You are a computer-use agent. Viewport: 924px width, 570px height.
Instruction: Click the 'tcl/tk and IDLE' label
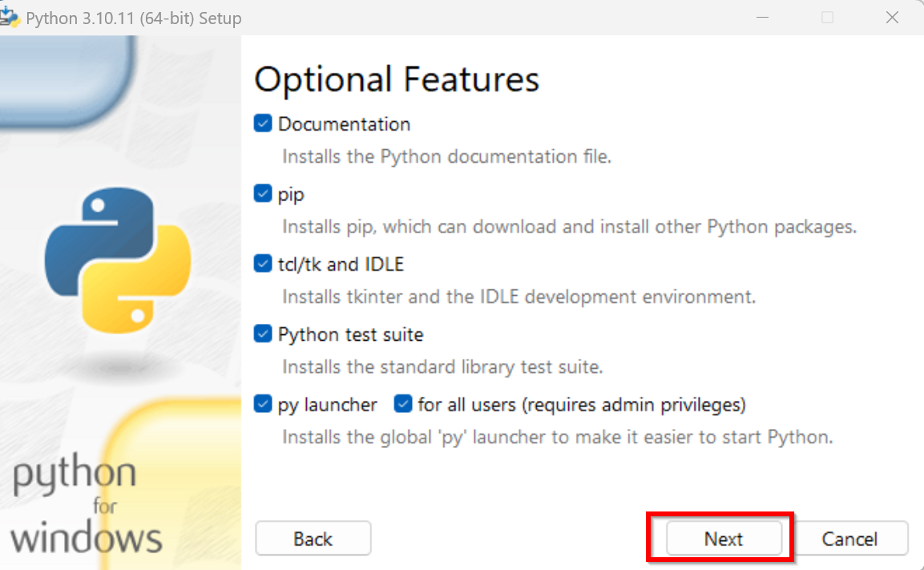[x=341, y=264]
